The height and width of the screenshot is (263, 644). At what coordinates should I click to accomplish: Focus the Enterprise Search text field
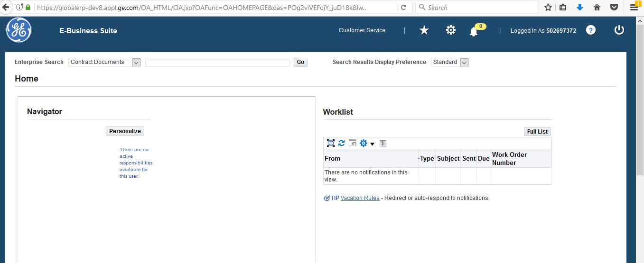pos(217,62)
